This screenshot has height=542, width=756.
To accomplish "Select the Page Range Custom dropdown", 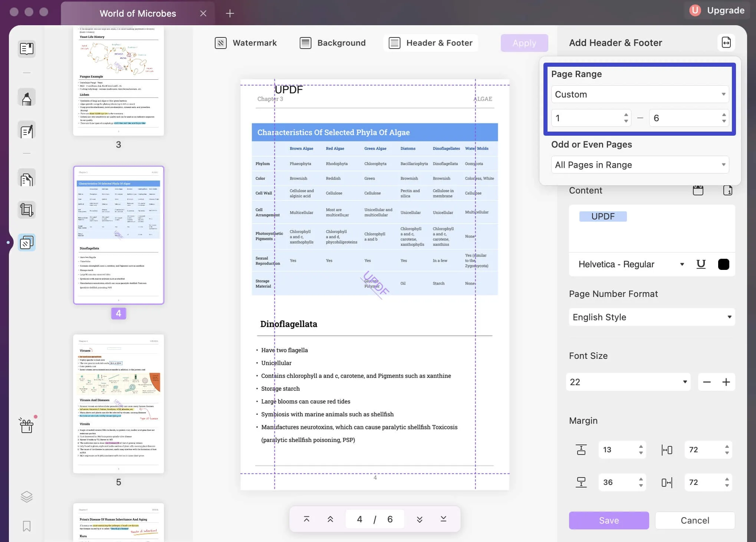I will point(640,94).
